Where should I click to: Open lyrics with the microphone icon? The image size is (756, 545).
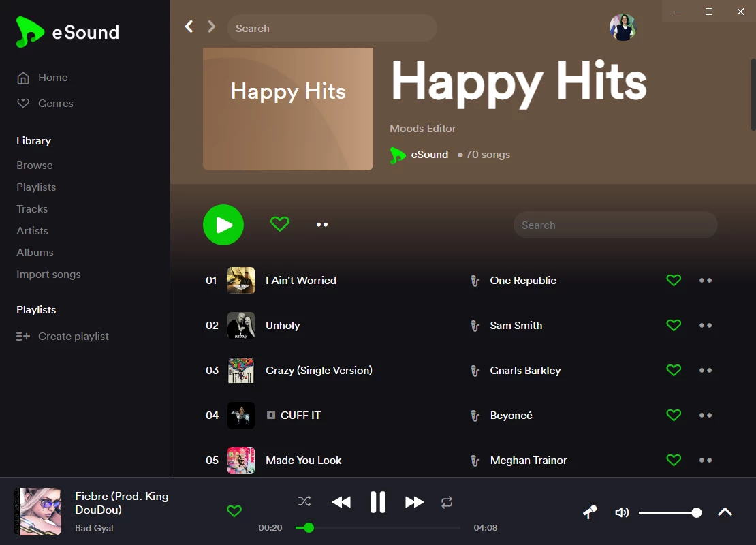pyautogui.click(x=590, y=512)
